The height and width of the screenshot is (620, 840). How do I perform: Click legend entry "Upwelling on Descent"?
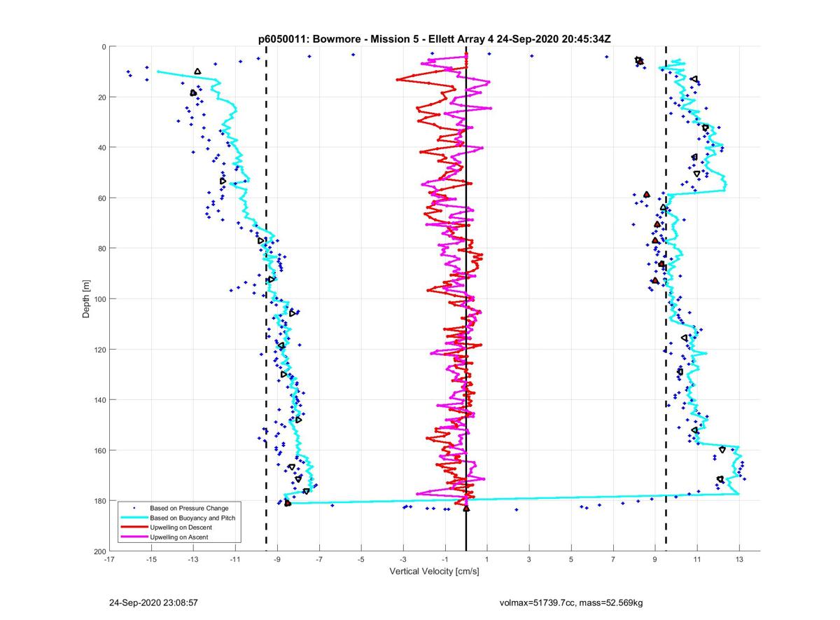point(181,527)
